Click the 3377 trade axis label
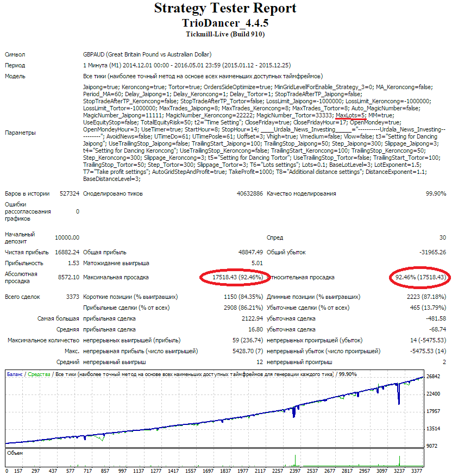 (417, 471)
